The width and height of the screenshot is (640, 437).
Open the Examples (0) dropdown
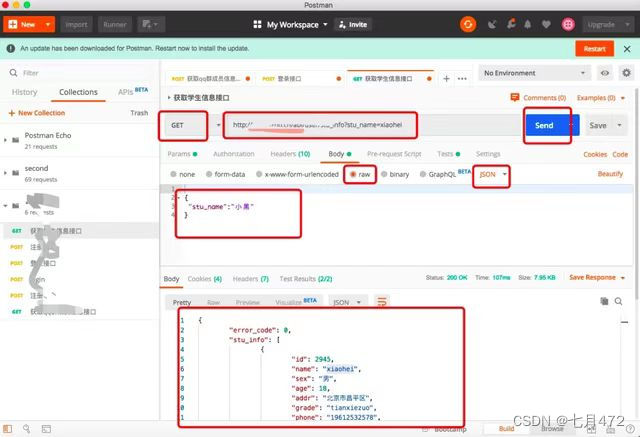click(600, 98)
